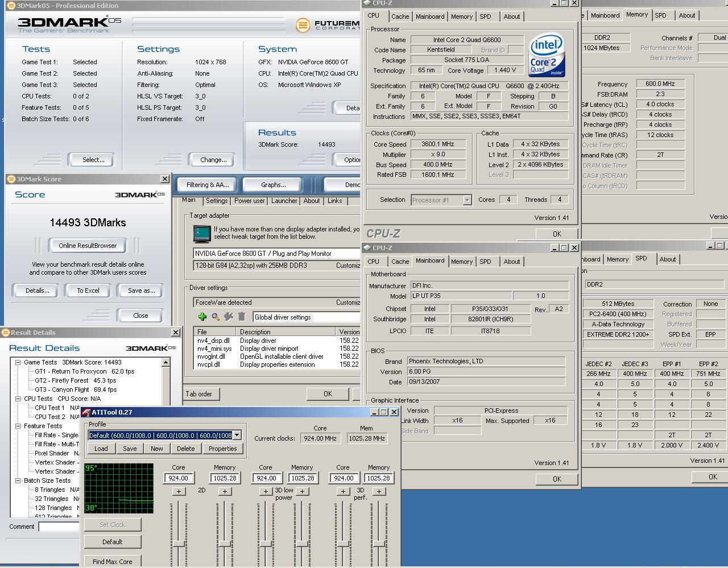Click the 3D low power Memory slider handle

coord(302,544)
